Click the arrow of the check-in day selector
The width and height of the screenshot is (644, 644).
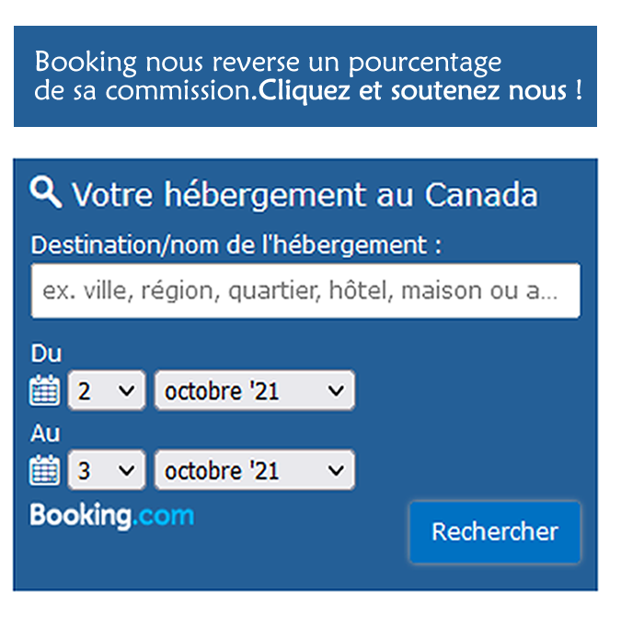(128, 391)
